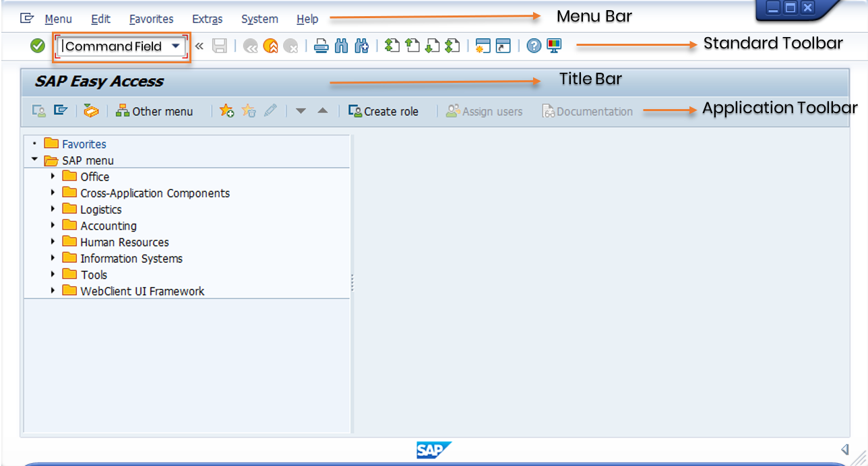
Task: Expand the Accounting folder arrow
Action: [53, 226]
